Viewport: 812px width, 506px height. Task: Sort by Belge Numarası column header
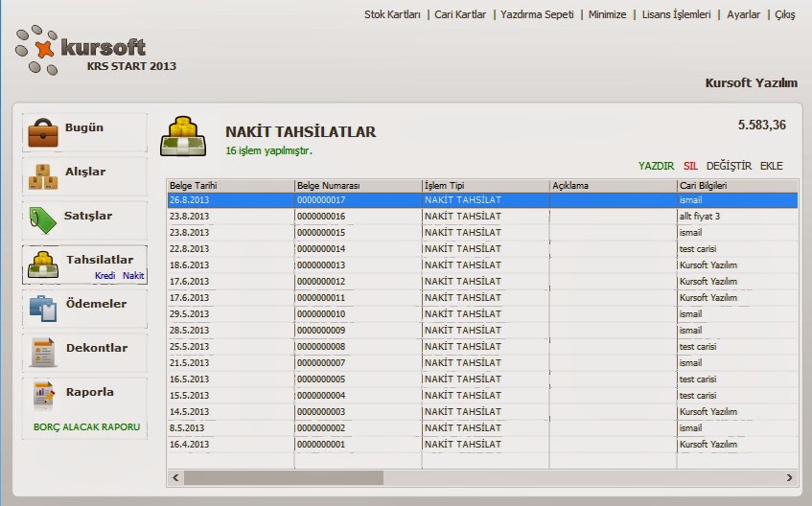[358, 185]
